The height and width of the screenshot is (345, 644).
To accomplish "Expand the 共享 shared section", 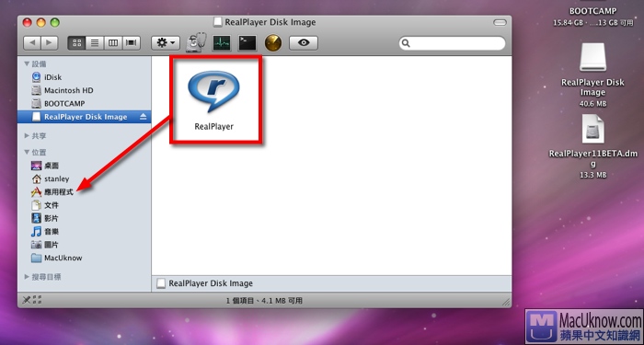I will pyautogui.click(x=27, y=135).
